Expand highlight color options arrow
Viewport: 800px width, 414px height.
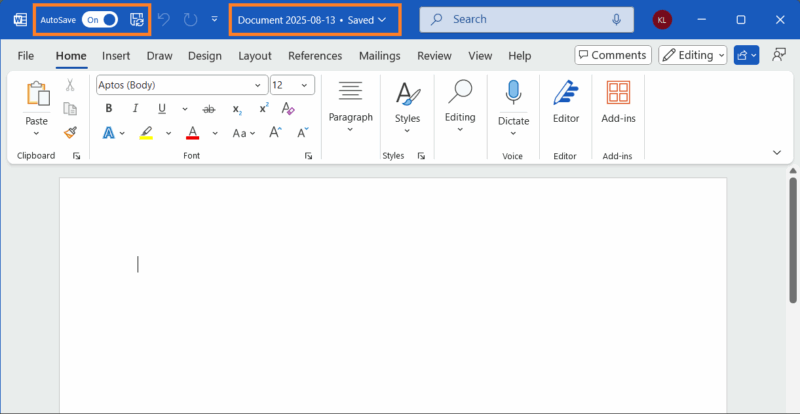point(168,133)
